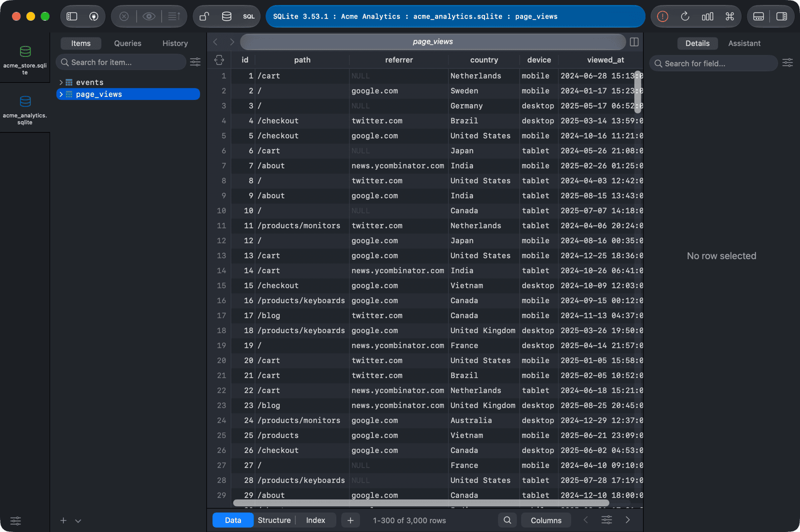Toggle the left sidebar panel icon
The height and width of the screenshot is (532, 800).
click(72, 16)
